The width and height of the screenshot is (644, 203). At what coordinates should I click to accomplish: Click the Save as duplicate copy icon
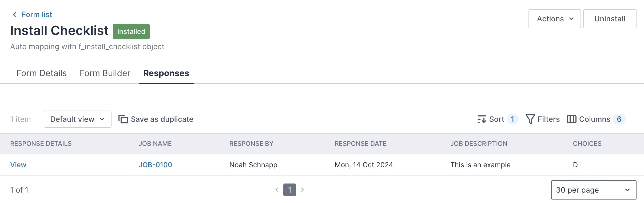tap(123, 119)
